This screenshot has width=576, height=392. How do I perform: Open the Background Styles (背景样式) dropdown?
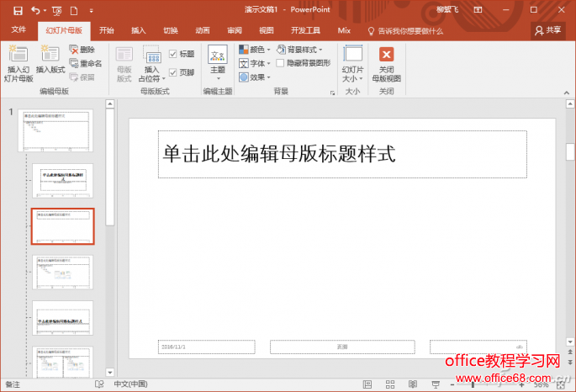tap(300, 50)
